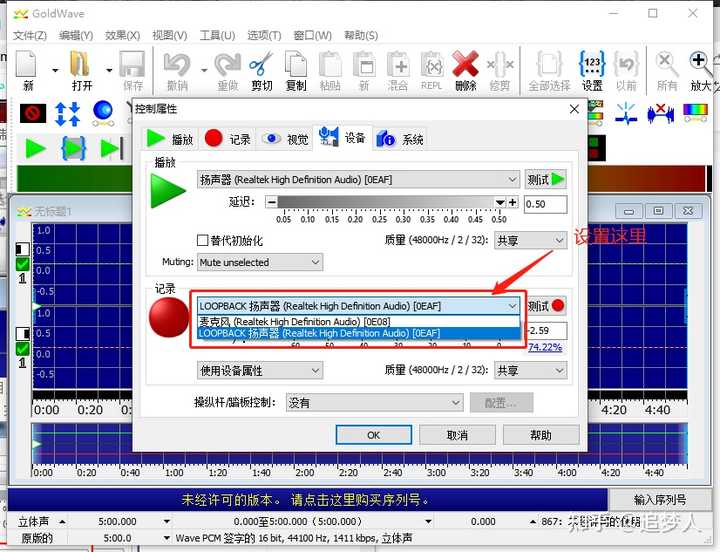
Task: Open the 编辑(Y) menu
Action: (x=76, y=35)
